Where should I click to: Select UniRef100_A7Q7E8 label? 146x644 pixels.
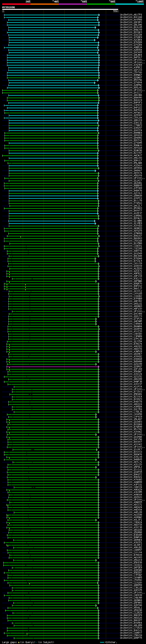point(131,65)
